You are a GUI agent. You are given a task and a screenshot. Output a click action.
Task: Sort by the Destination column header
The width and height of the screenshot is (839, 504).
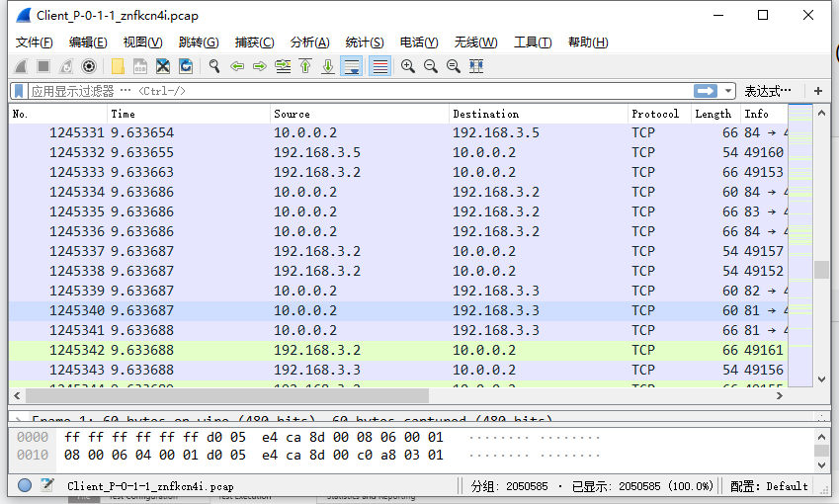(539, 114)
